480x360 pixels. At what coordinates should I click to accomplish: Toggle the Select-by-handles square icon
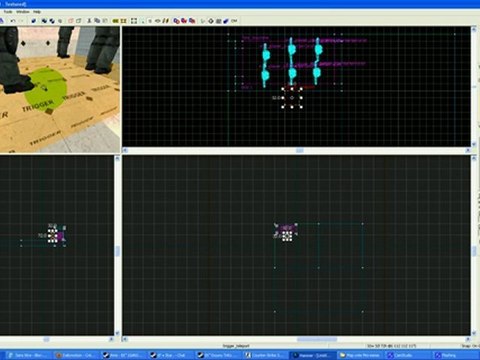pos(134,21)
